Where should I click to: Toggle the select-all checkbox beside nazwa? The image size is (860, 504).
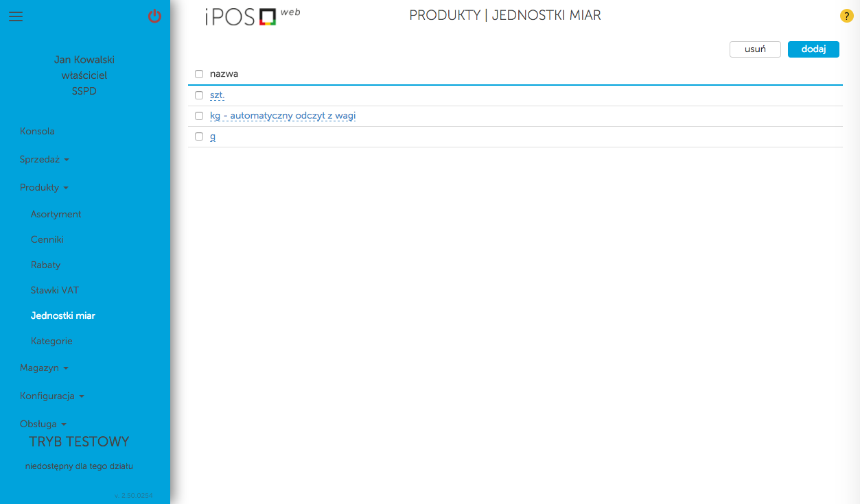(x=199, y=74)
